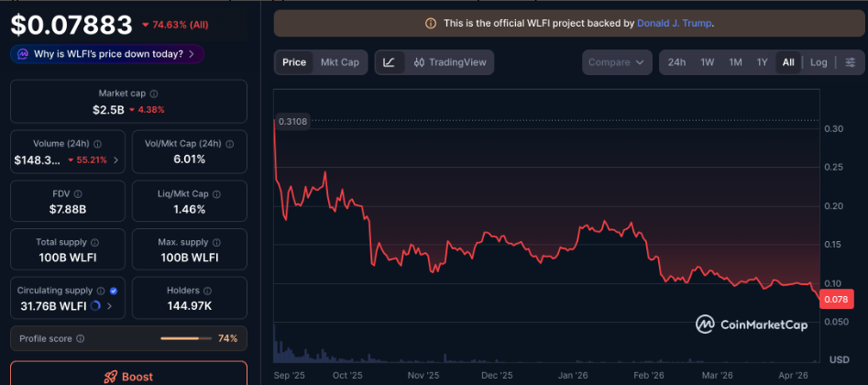Image resolution: width=868 pixels, height=385 pixels.
Task: Click the Max. supply info icon
Action: (x=216, y=242)
